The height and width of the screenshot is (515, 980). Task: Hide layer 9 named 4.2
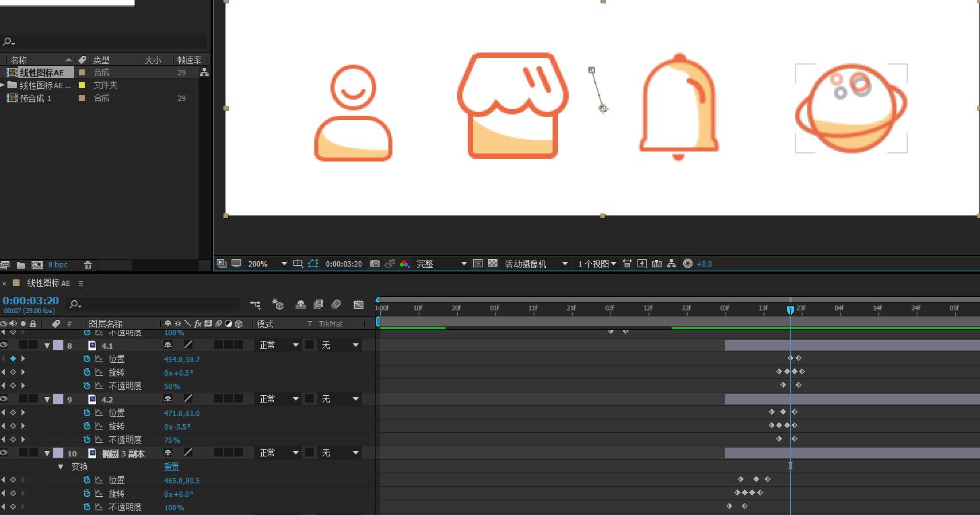tap(4, 399)
